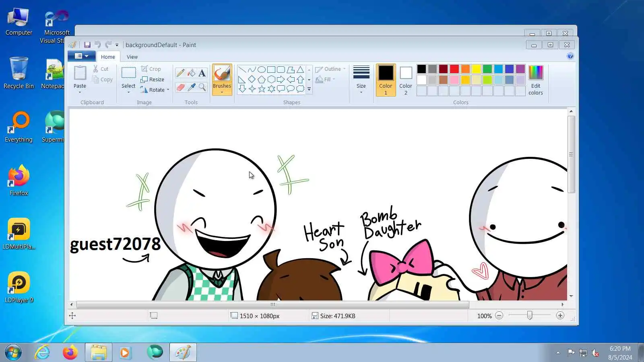Open the Outline dropdown
This screenshot has height=362, width=644.
click(330, 69)
